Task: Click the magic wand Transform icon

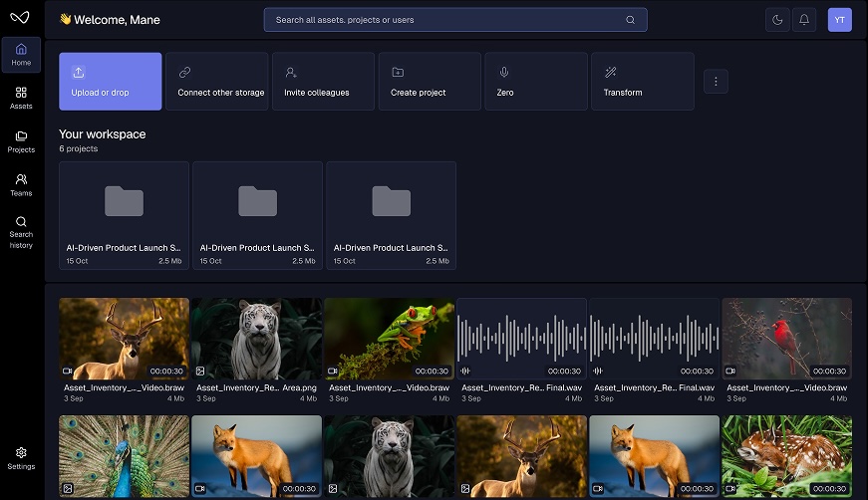Action: [x=610, y=72]
